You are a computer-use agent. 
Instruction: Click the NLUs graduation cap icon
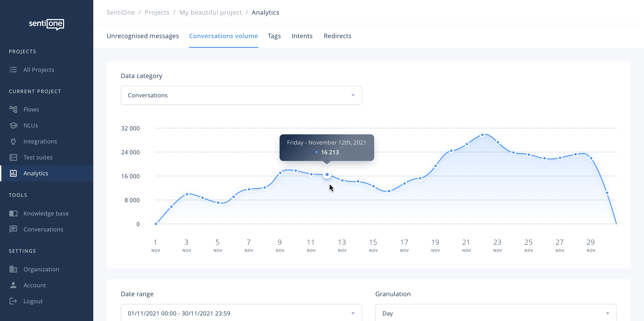(13, 125)
